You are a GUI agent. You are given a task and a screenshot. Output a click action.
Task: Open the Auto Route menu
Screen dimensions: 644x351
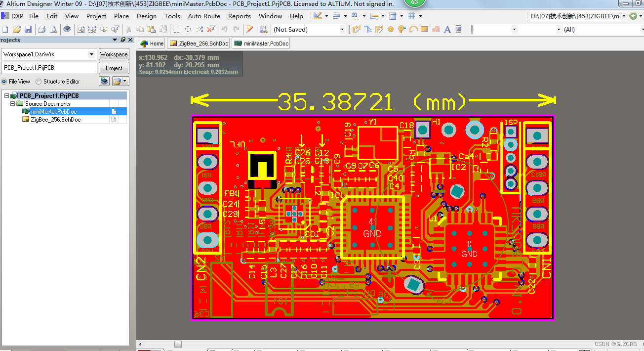coord(204,16)
